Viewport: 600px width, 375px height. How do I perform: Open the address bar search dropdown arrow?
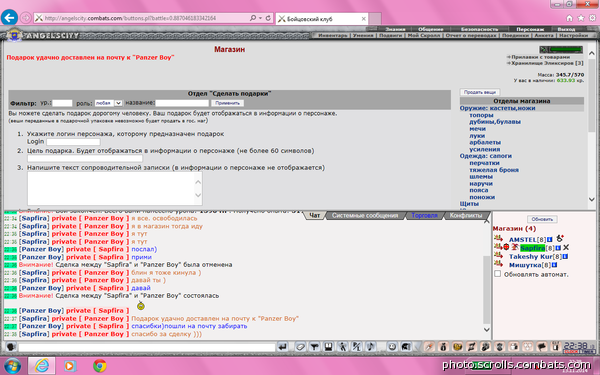[x=260, y=18]
